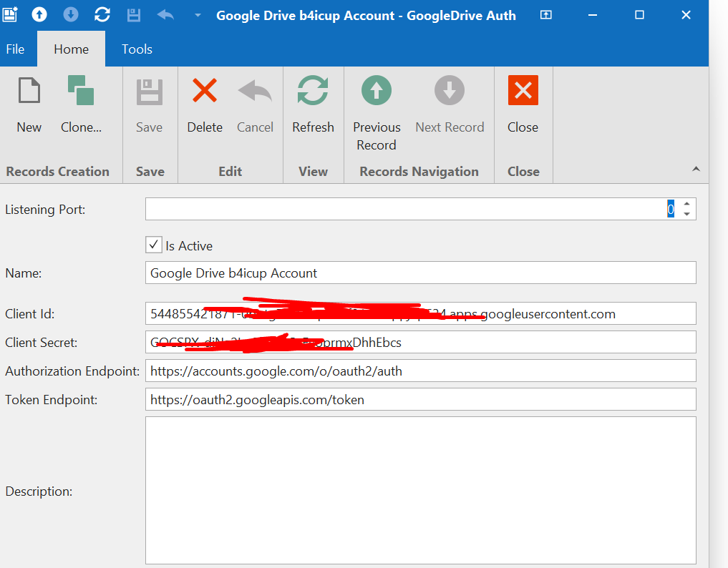728x568 pixels.
Task: Collapse the ribbon with the chevron
Action: 696,170
